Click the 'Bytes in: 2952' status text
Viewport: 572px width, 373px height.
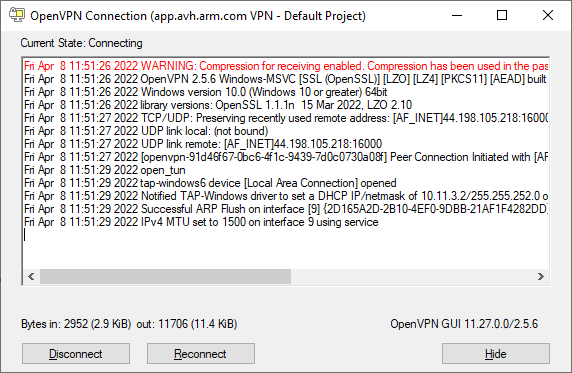[76, 324]
